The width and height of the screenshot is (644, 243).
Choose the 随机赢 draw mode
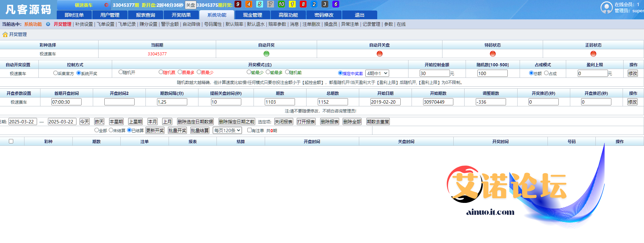[161, 72]
